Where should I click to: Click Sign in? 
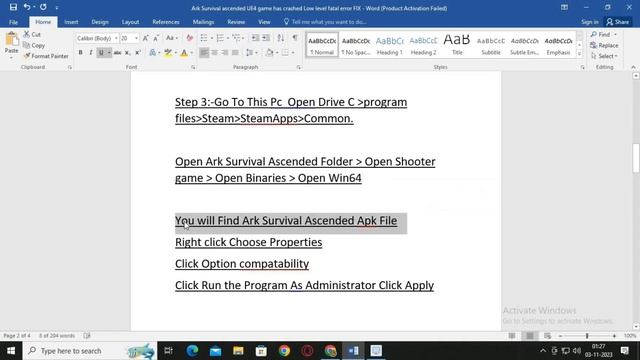590,22
